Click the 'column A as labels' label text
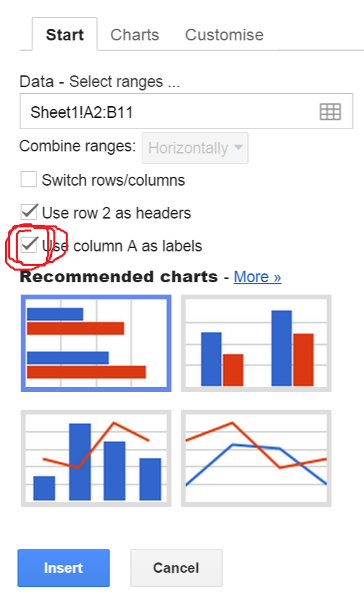The height and width of the screenshot is (607, 364). 138,246
